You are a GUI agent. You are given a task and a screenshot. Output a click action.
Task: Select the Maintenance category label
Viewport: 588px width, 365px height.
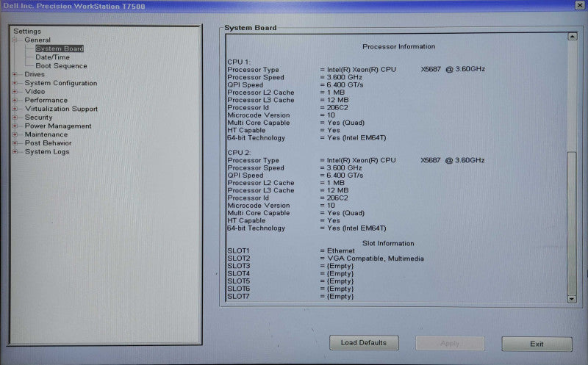[46, 134]
